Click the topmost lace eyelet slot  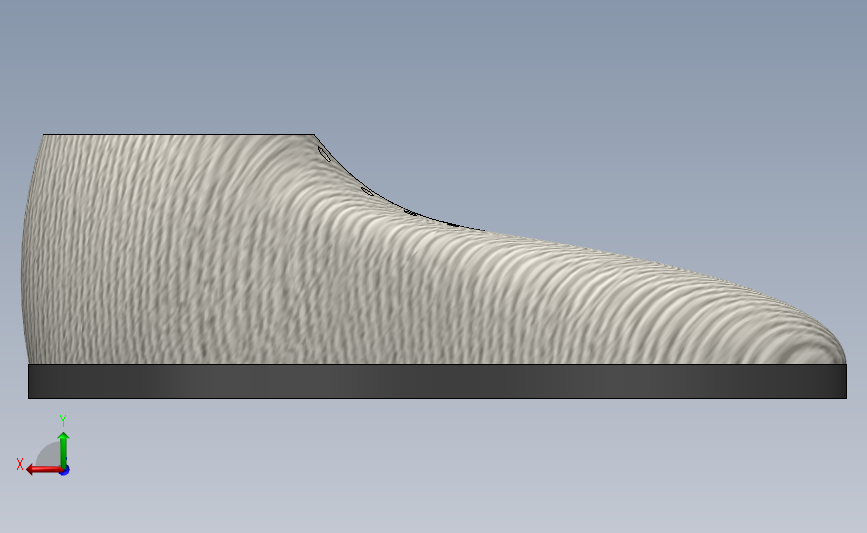pos(324,154)
